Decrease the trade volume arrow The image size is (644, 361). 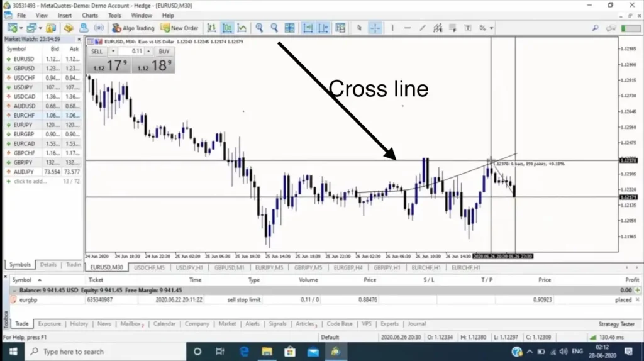click(x=113, y=52)
